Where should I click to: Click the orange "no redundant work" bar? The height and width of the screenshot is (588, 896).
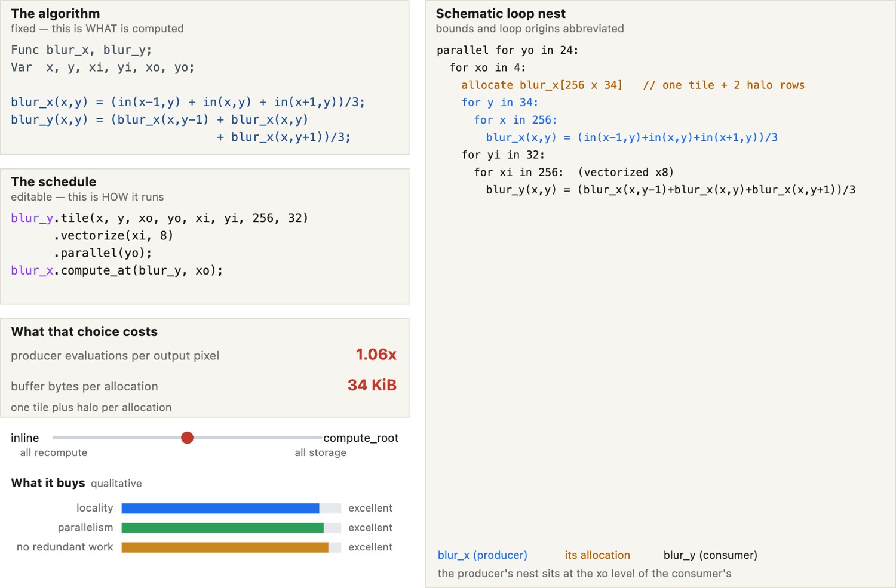pyautogui.click(x=225, y=547)
